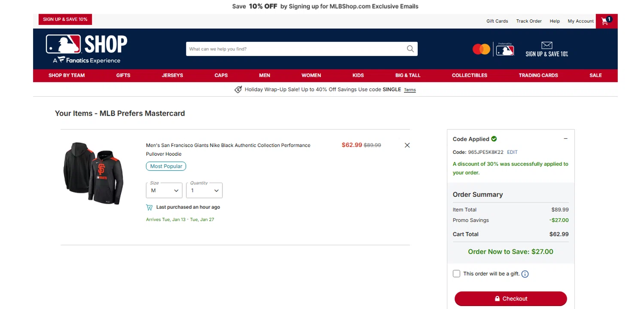Screen dimensions: 644x309
Task: Go to MLB Shop home logo
Action: pyautogui.click(x=87, y=49)
